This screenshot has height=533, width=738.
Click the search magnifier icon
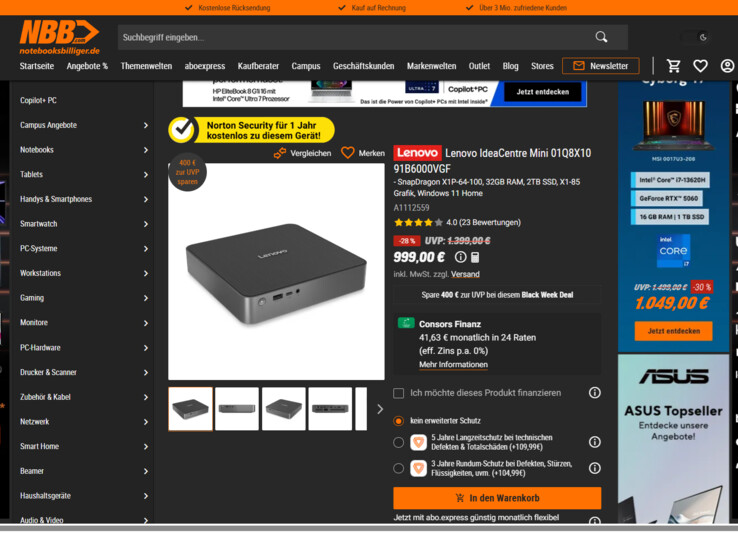(x=601, y=37)
